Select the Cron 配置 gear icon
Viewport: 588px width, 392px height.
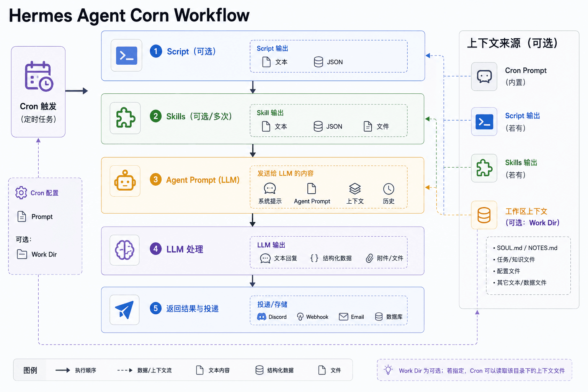click(x=21, y=193)
